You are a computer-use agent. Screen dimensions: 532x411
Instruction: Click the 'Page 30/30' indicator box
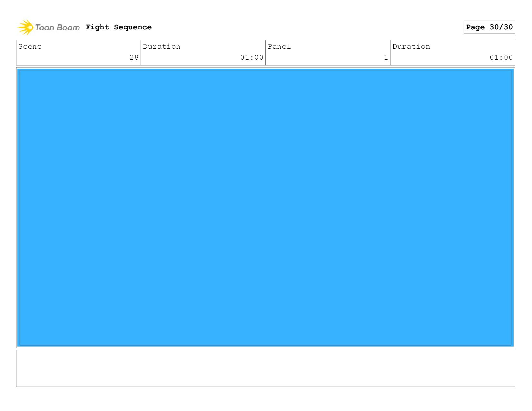tap(489, 27)
